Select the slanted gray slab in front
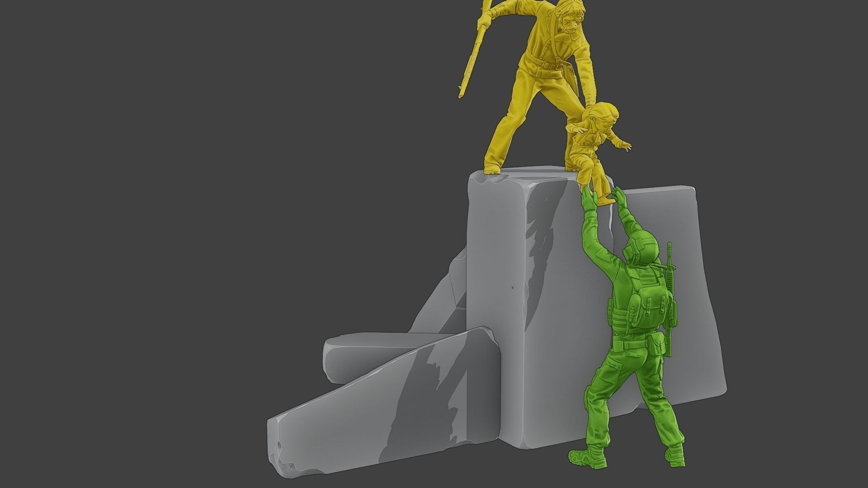This screenshot has width=868, height=488. point(384,402)
